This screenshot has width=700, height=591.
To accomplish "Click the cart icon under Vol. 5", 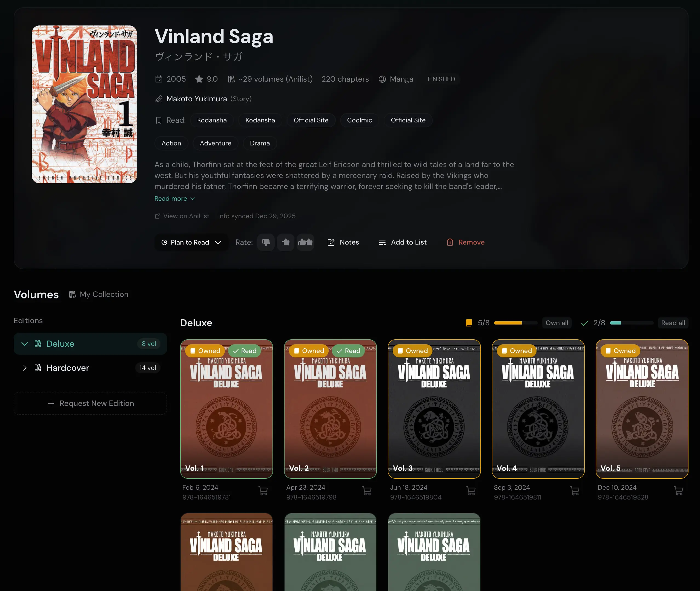I will pyautogui.click(x=679, y=490).
